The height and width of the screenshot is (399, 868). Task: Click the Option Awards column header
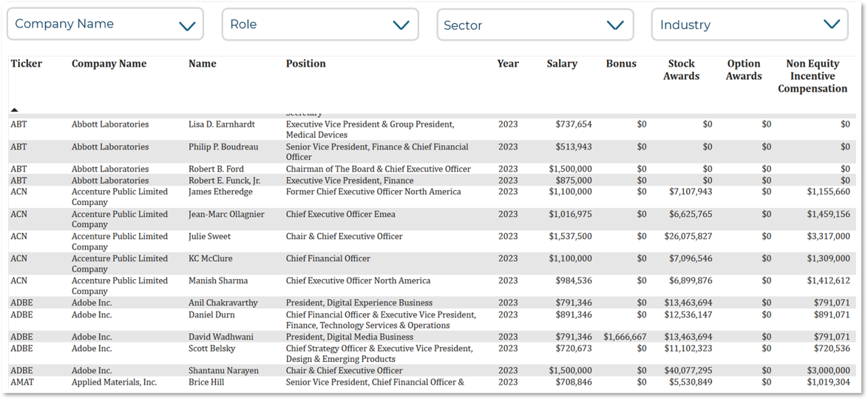pyautogui.click(x=743, y=70)
